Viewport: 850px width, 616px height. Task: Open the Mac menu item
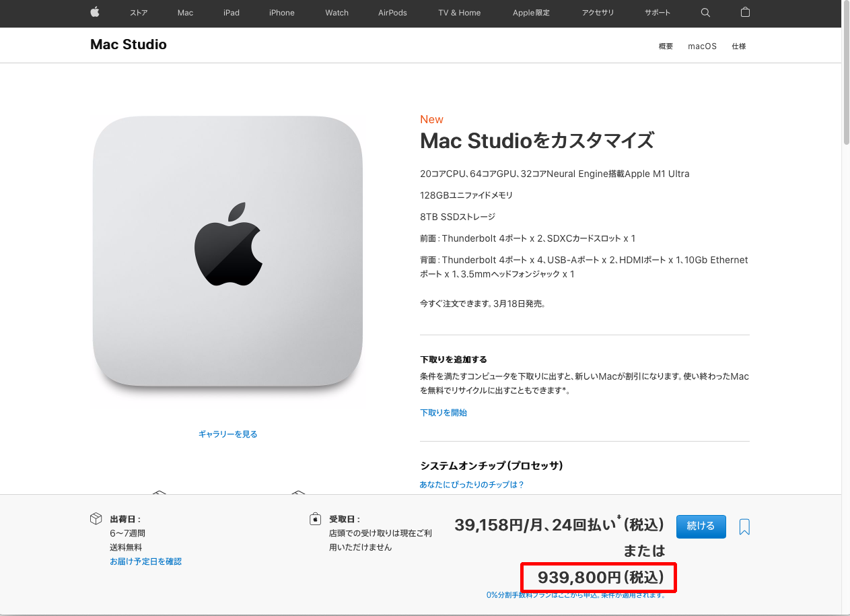click(185, 13)
